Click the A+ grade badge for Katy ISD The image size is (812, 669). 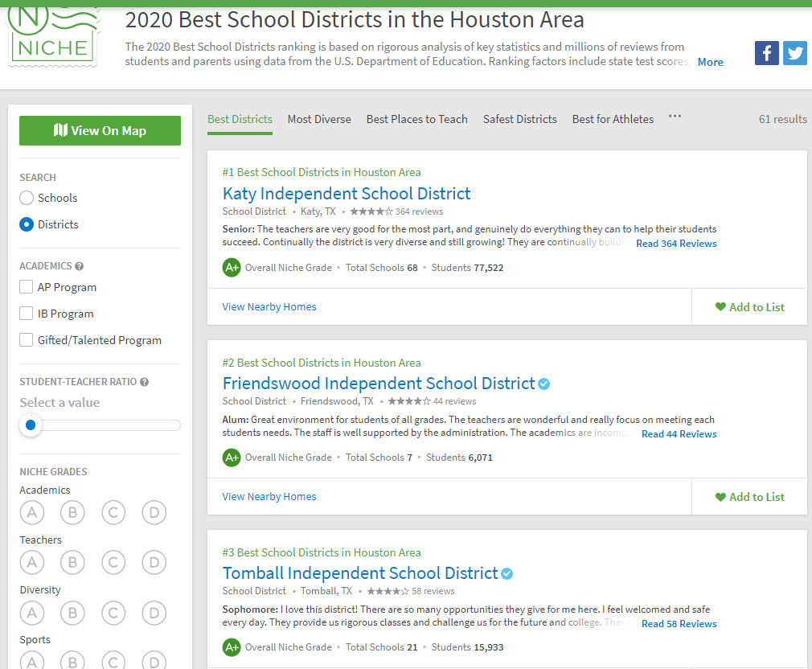pyautogui.click(x=232, y=268)
